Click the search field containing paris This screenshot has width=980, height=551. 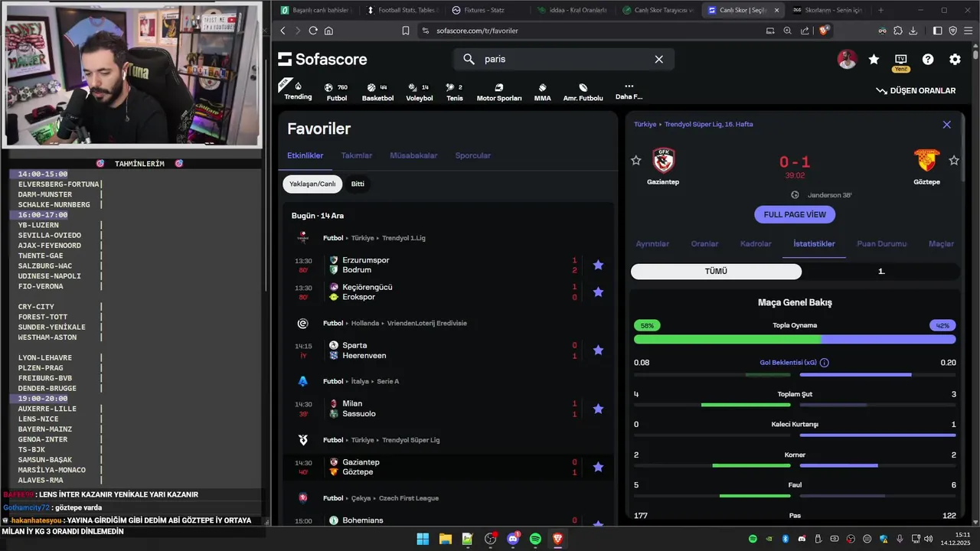[563, 59]
